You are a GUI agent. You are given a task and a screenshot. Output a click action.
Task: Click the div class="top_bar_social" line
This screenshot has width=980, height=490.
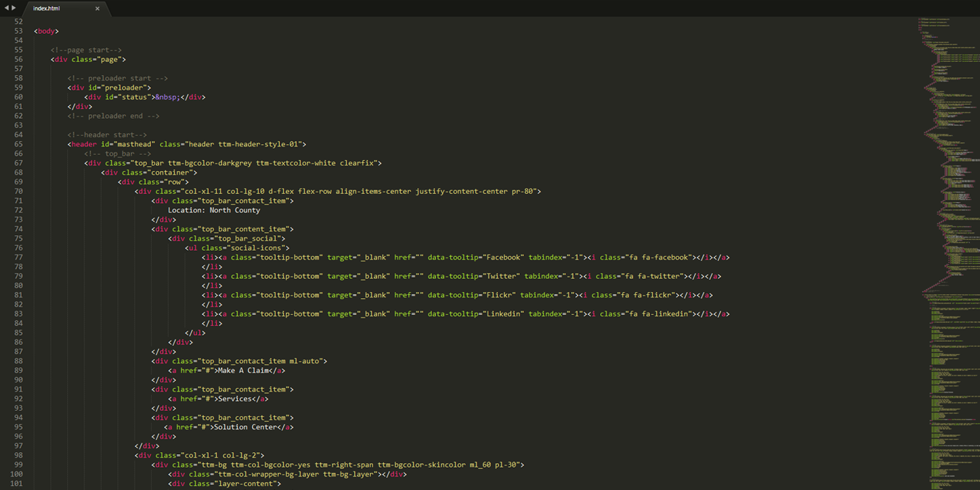226,239
